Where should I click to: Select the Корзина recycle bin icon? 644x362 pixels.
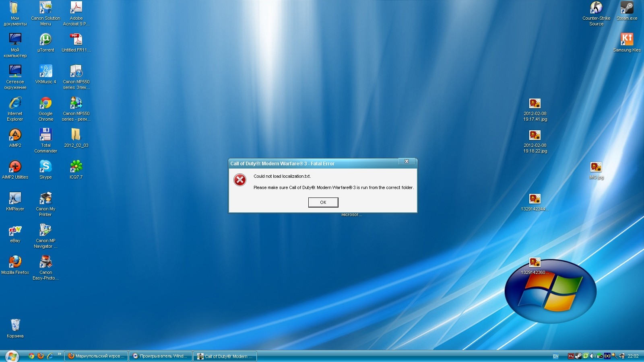click(15, 329)
